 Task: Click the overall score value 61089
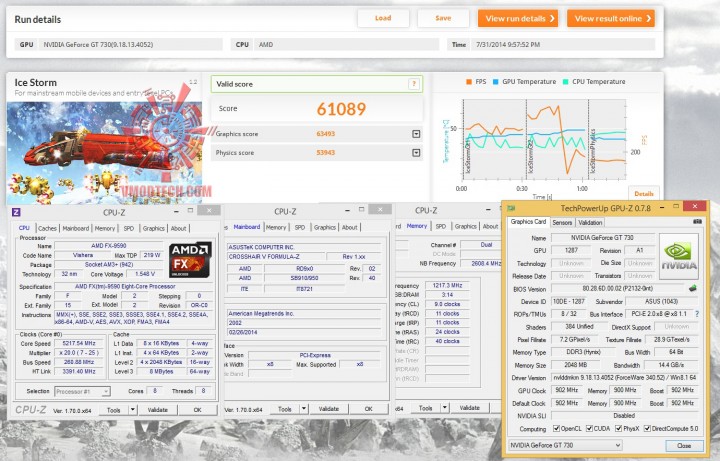coord(341,109)
